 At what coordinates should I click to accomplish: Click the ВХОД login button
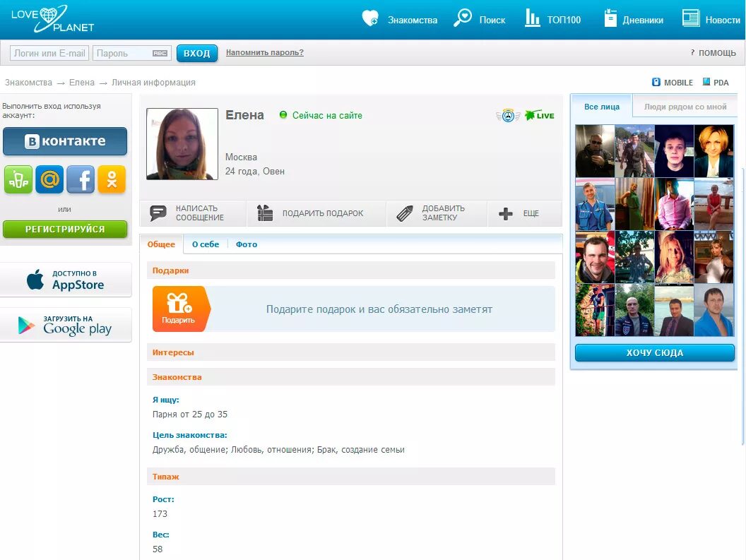pyautogui.click(x=197, y=53)
